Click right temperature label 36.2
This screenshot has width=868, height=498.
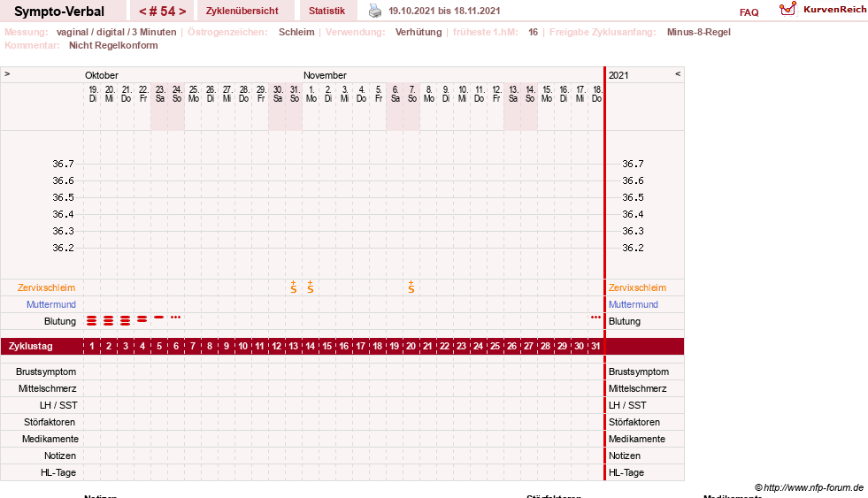pos(633,248)
